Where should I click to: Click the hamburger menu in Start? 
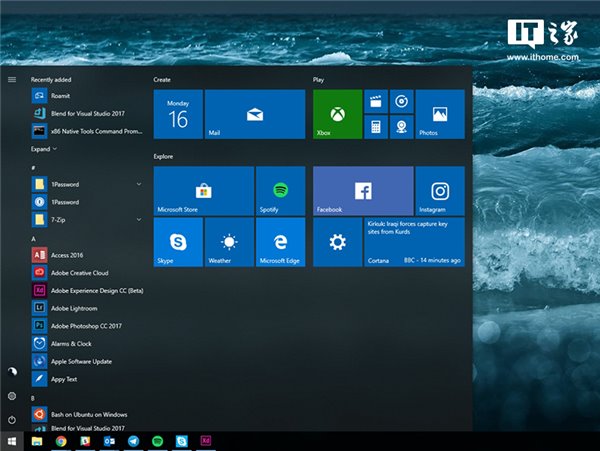coord(12,80)
